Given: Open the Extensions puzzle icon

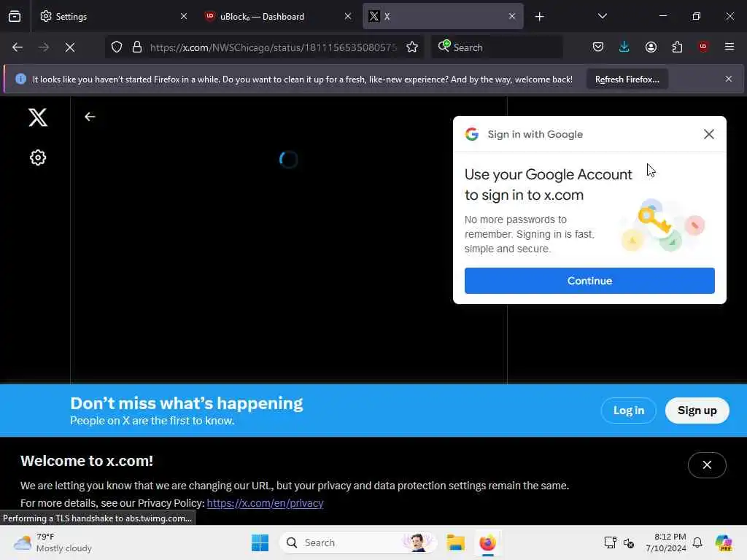Looking at the screenshot, I should [677, 47].
